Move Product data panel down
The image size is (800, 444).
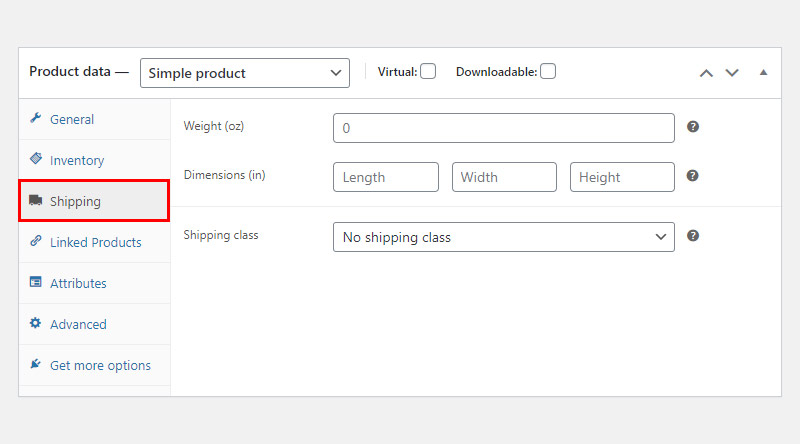732,73
